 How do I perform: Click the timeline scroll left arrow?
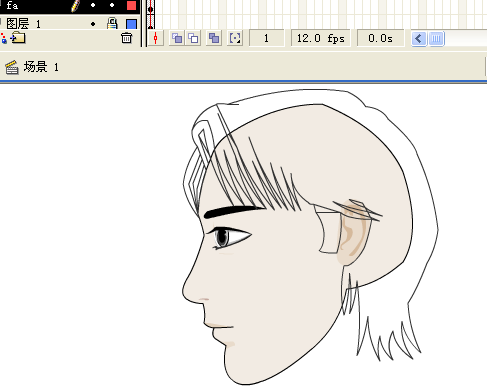(x=419, y=39)
